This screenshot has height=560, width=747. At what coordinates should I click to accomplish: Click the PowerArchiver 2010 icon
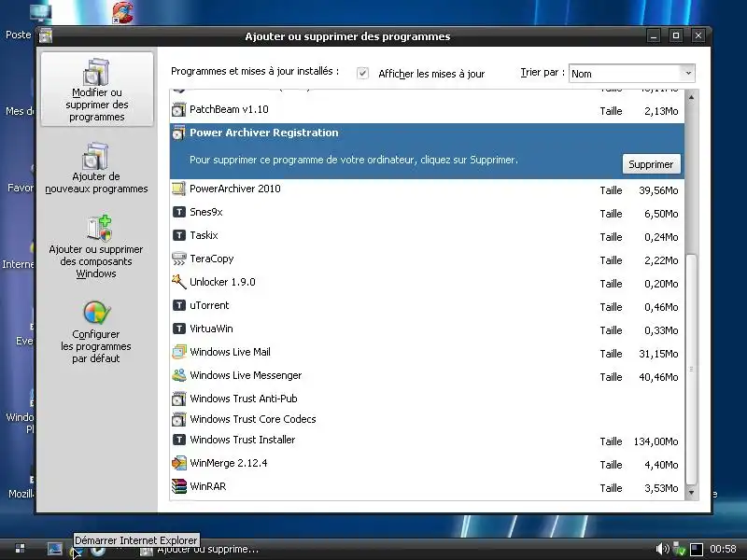178,189
